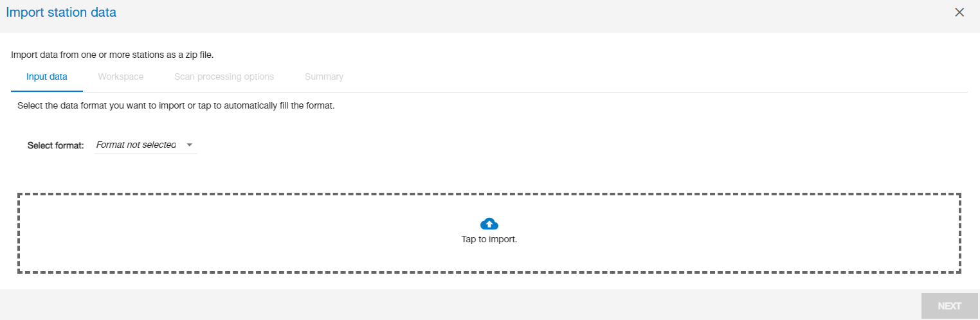Click the blue underline below Input data
Image resolution: width=980 pixels, height=320 pixels.
pyautogui.click(x=47, y=91)
